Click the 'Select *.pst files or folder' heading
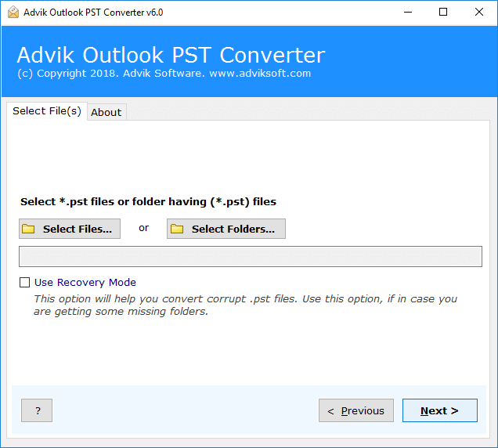This screenshot has height=448, width=498. coord(148,202)
